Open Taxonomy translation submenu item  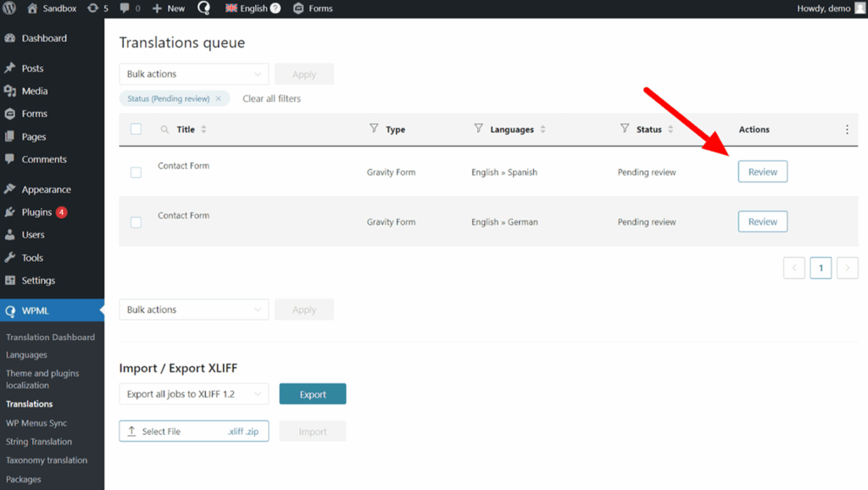(x=47, y=460)
